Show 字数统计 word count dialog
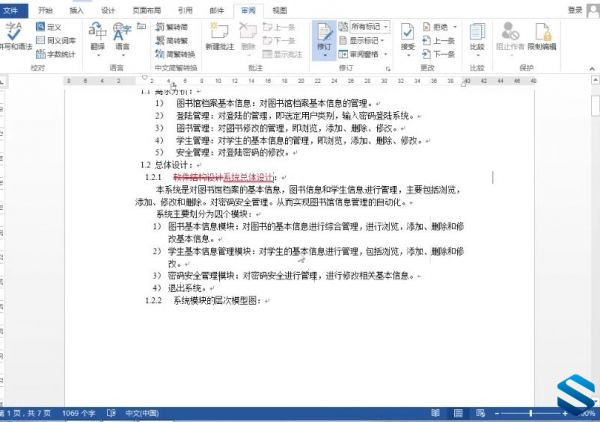 pyautogui.click(x=56, y=54)
